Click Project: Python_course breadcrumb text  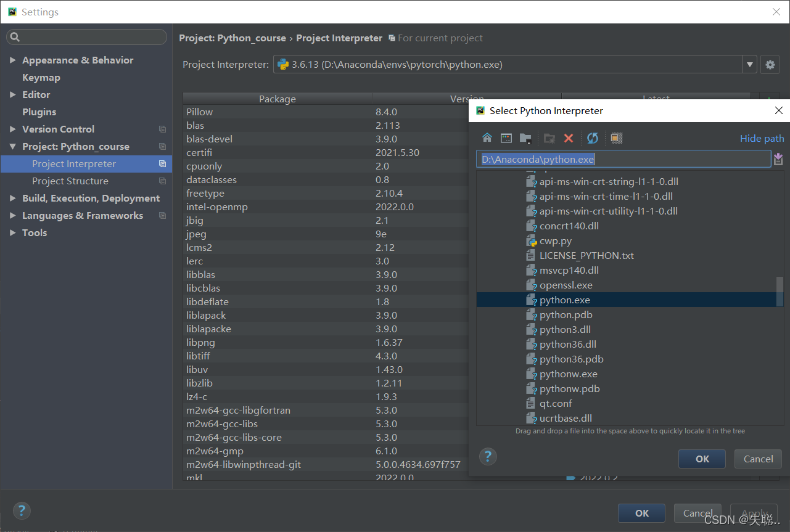232,38
